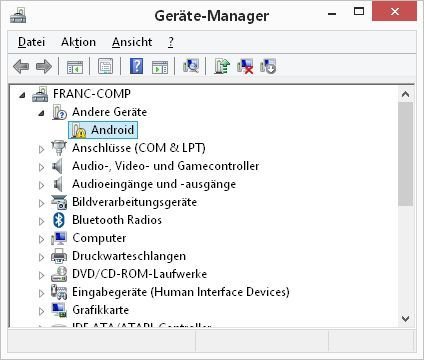This screenshot has width=424, height=360.
Task: Expand the Bluetooth Radios node
Action: (41, 221)
